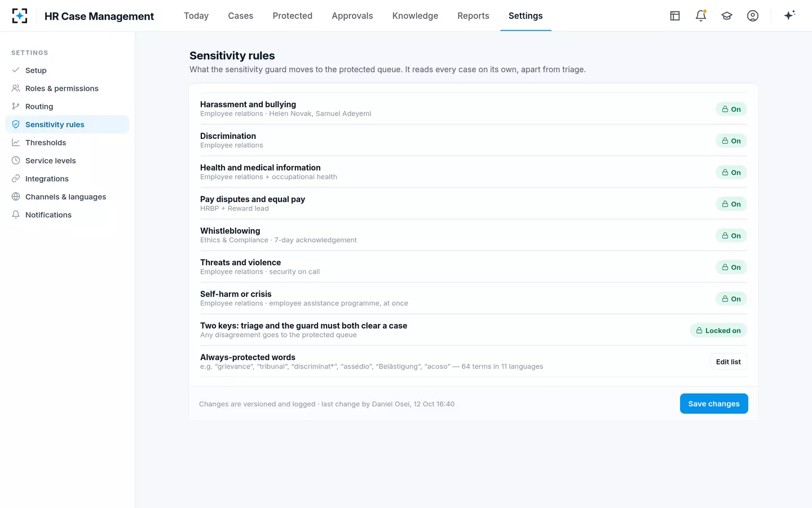
Task: Open Channels & languages settings
Action: point(67,196)
